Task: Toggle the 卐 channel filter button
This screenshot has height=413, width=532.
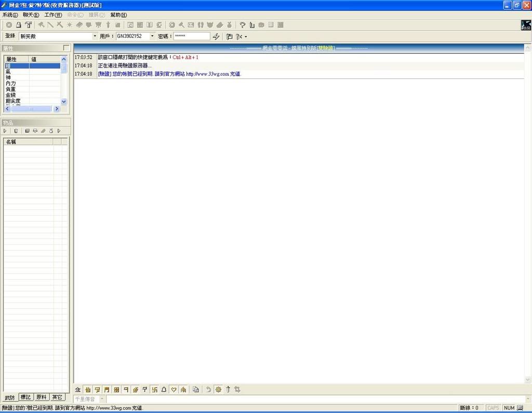Action: 154,389
